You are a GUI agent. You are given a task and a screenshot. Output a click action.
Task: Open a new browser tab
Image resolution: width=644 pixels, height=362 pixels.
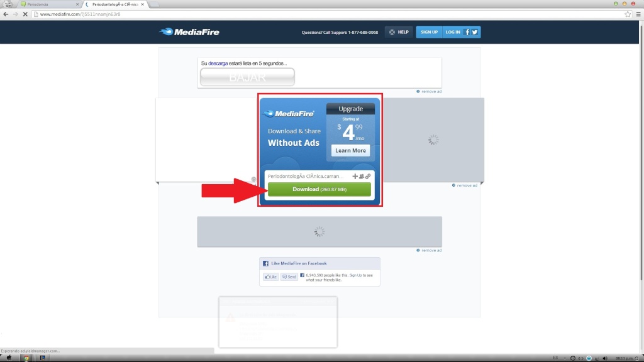153,4
